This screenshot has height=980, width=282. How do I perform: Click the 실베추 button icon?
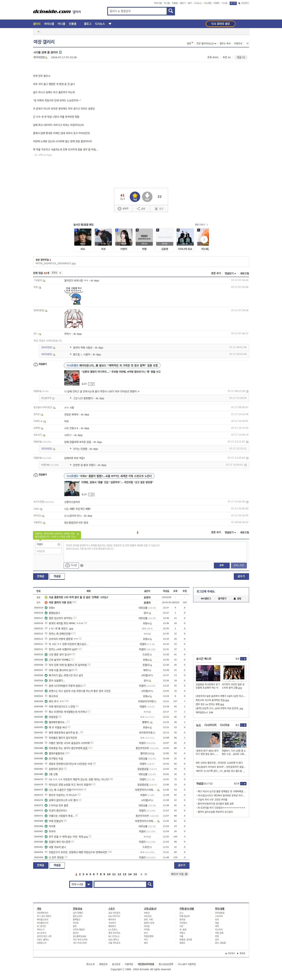119,208
